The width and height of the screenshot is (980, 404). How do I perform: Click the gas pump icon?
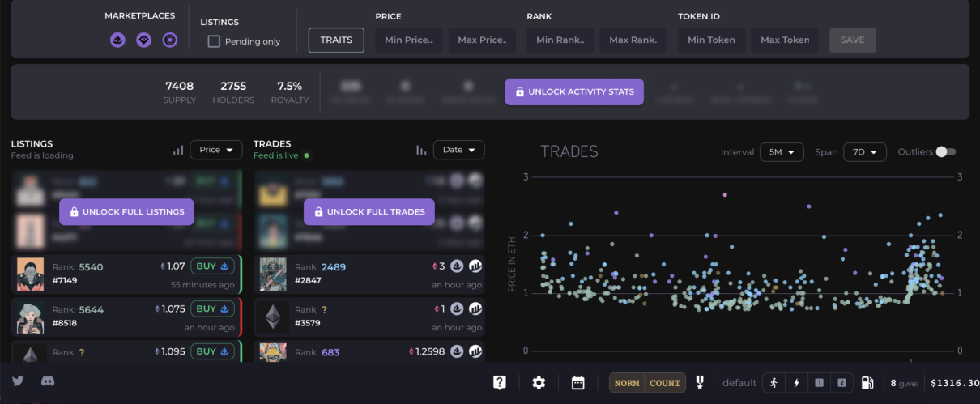tap(867, 383)
